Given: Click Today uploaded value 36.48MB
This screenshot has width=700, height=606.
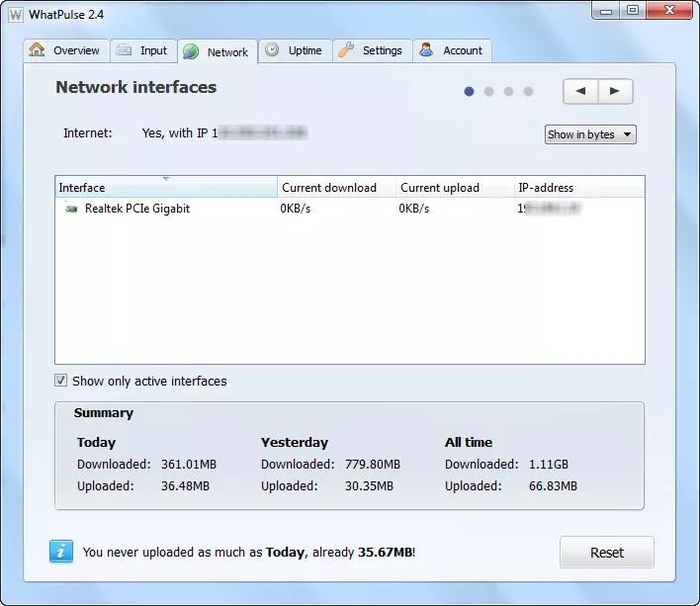Looking at the screenshot, I should coord(185,485).
